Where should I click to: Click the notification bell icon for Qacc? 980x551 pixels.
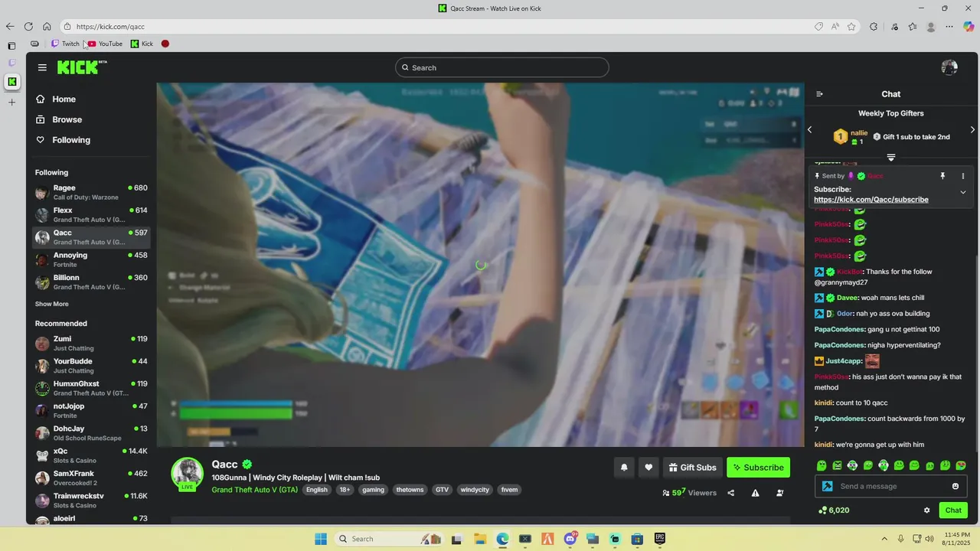click(x=624, y=468)
